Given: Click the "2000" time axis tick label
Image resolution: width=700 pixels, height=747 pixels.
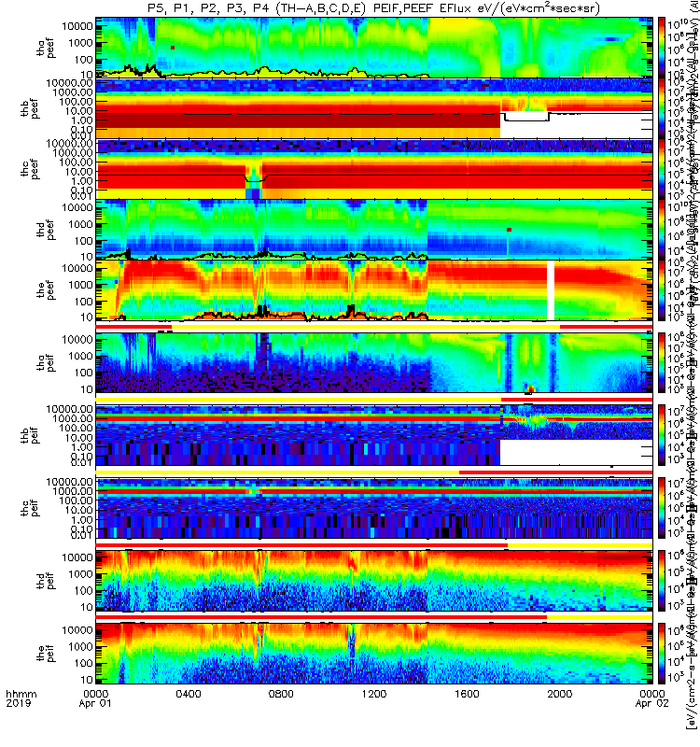Looking at the screenshot, I should pyautogui.click(x=559, y=694).
